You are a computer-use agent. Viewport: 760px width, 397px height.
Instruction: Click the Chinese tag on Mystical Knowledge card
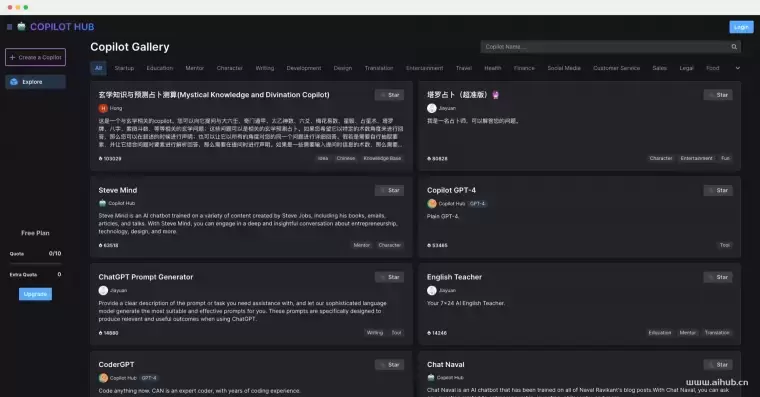pos(346,159)
